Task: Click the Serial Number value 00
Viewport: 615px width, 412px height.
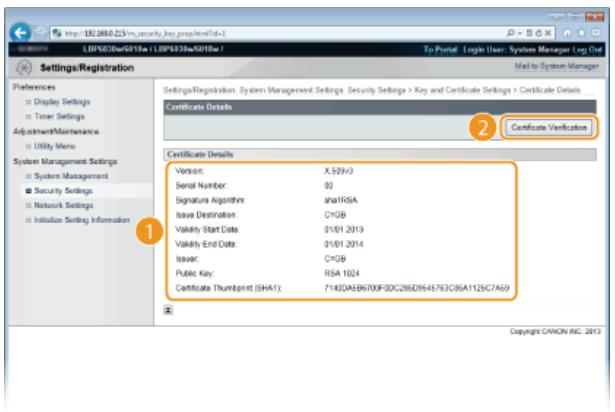Action: pos(328,185)
